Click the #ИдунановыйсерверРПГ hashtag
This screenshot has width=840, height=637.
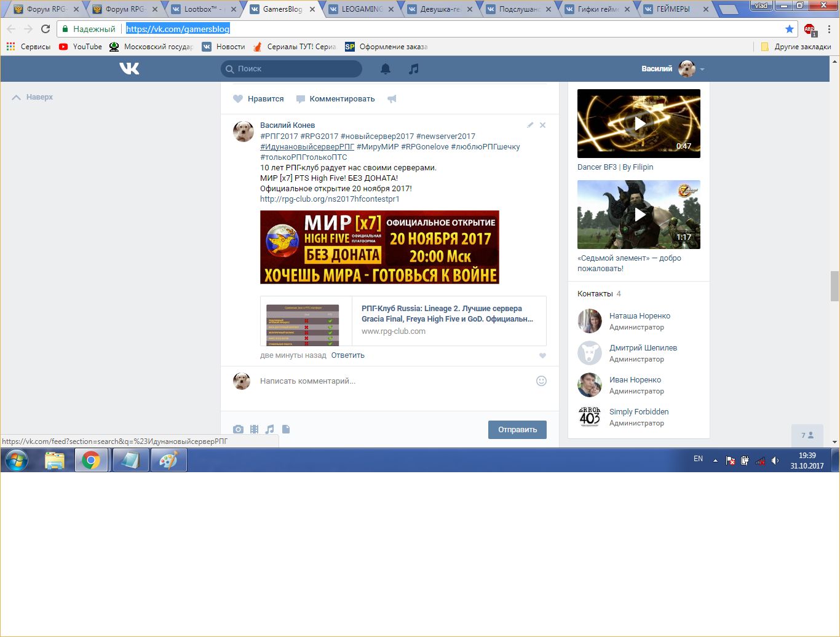[x=307, y=147]
